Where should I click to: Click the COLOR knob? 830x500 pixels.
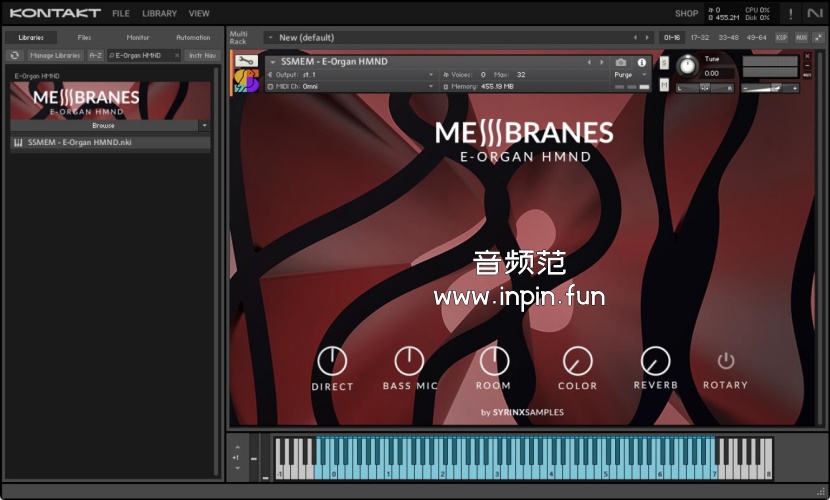(x=578, y=361)
